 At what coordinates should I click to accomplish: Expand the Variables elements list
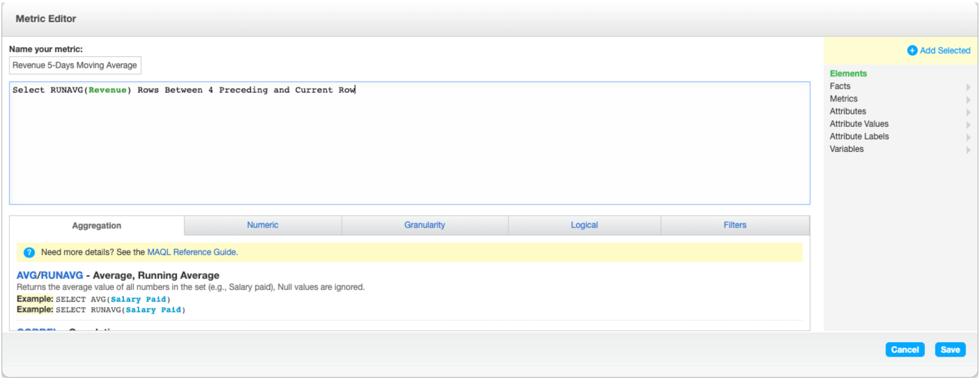(x=969, y=149)
